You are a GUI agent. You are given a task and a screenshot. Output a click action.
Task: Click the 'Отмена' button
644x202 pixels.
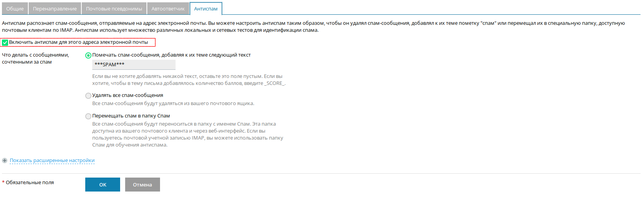tap(143, 185)
